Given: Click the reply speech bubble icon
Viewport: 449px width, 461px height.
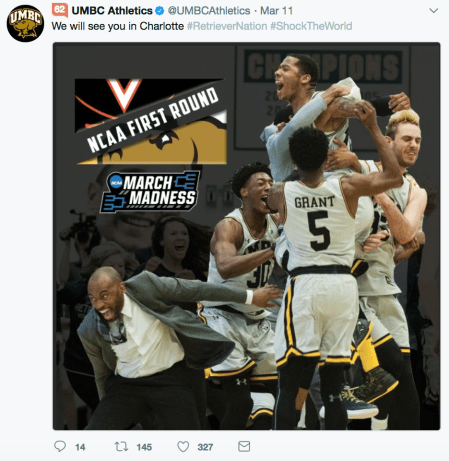Looking at the screenshot, I should pyautogui.click(x=60, y=446).
